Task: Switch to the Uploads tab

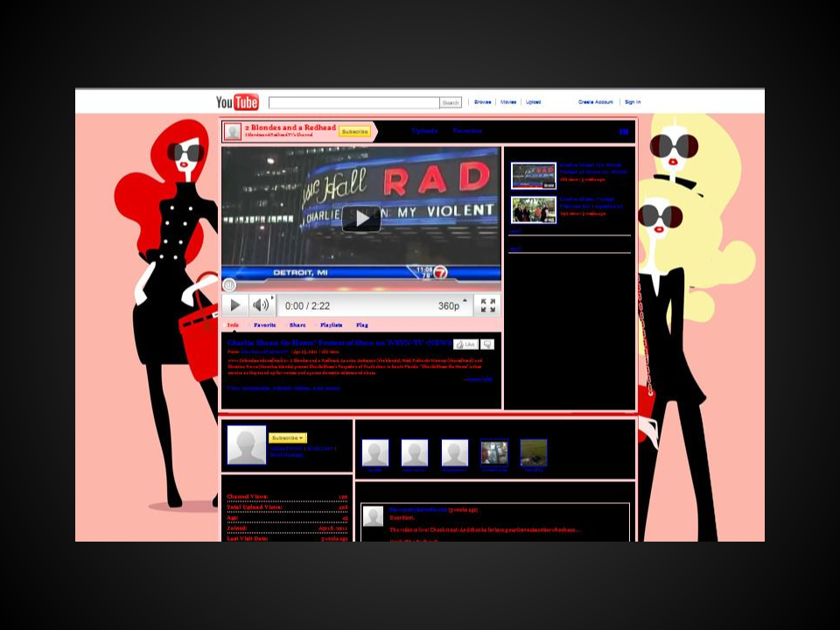Action: tap(425, 130)
